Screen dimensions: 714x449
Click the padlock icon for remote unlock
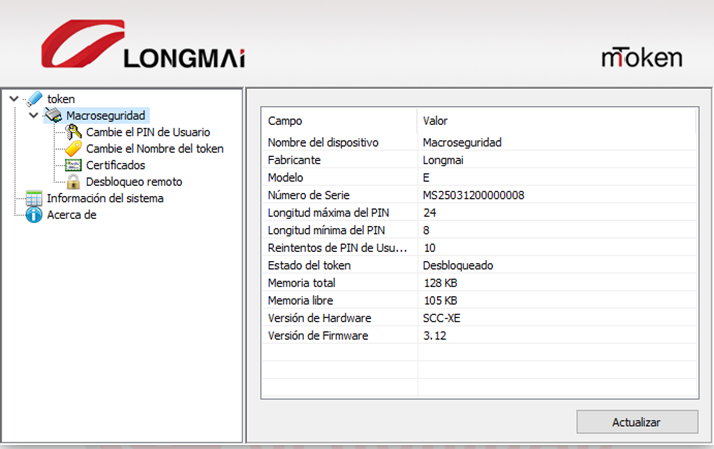73,182
